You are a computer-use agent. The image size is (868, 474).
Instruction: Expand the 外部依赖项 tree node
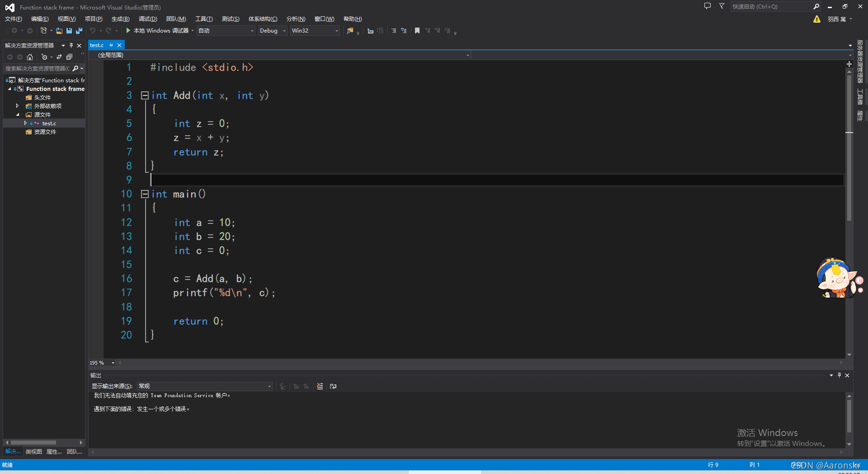click(x=17, y=106)
